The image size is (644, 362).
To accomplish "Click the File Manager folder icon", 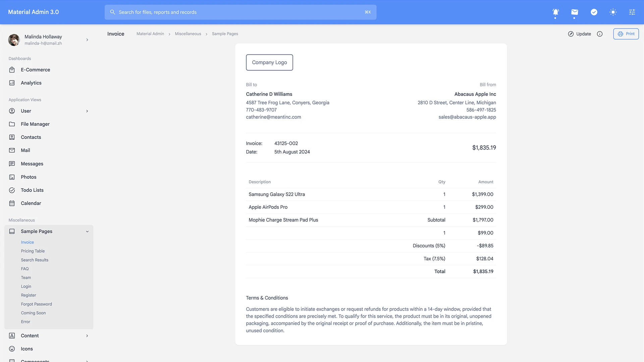I will click(12, 124).
